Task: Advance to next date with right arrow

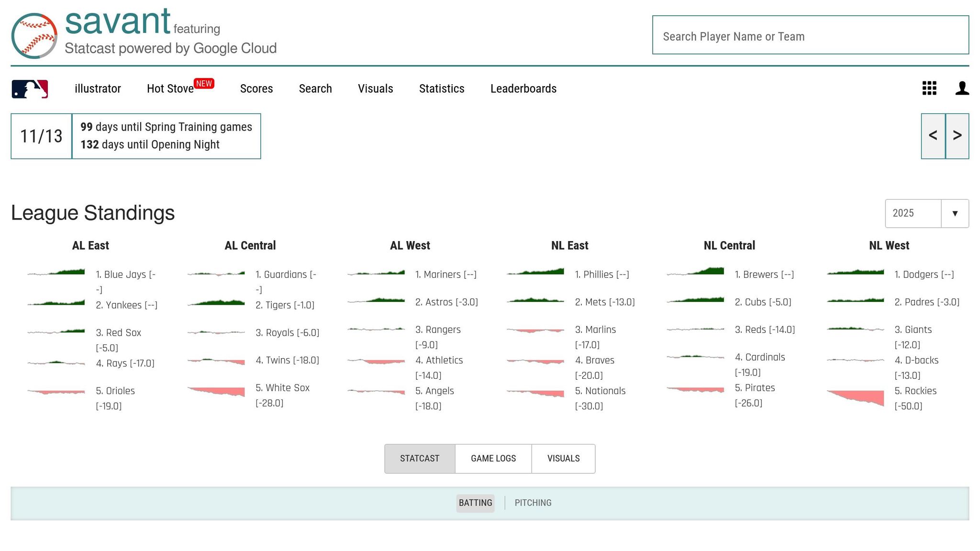Action: point(957,136)
